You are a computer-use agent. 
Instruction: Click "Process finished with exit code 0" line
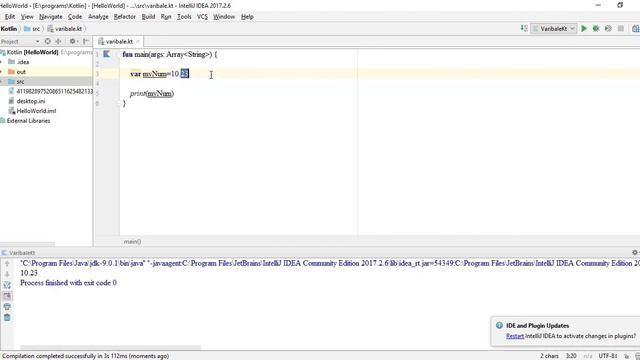[68, 282]
